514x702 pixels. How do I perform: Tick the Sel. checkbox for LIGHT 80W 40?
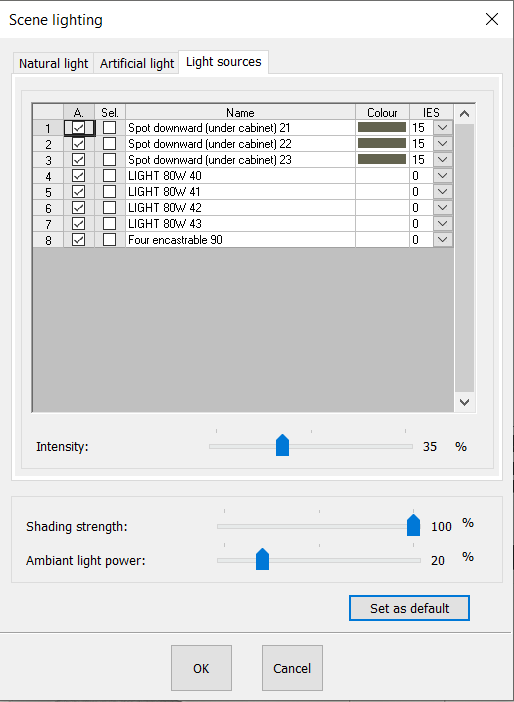click(109, 176)
